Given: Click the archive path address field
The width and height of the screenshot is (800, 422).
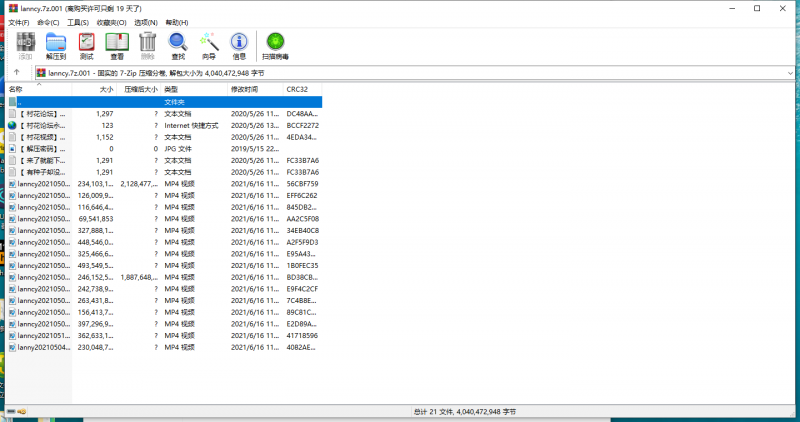Looking at the screenshot, I should 400,73.
